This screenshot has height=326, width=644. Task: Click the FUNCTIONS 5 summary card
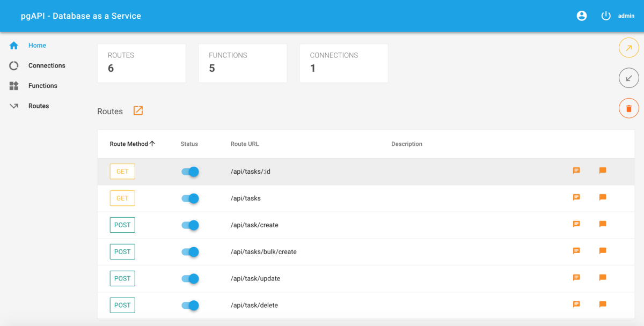point(243,63)
